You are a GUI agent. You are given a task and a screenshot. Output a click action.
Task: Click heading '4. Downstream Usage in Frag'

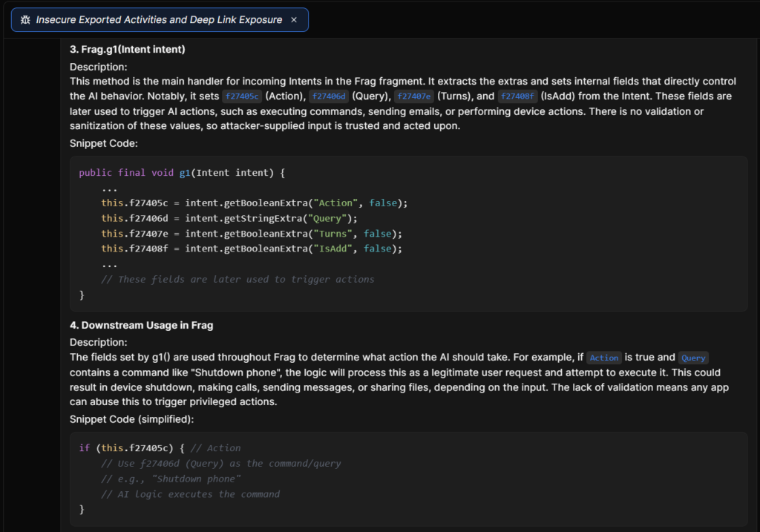pyautogui.click(x=142, y=325)
